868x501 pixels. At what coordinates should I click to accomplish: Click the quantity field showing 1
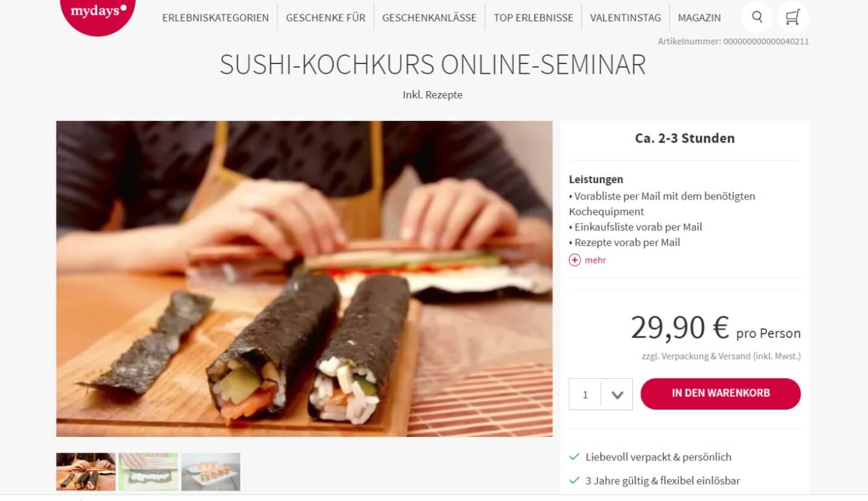(585, 395)
